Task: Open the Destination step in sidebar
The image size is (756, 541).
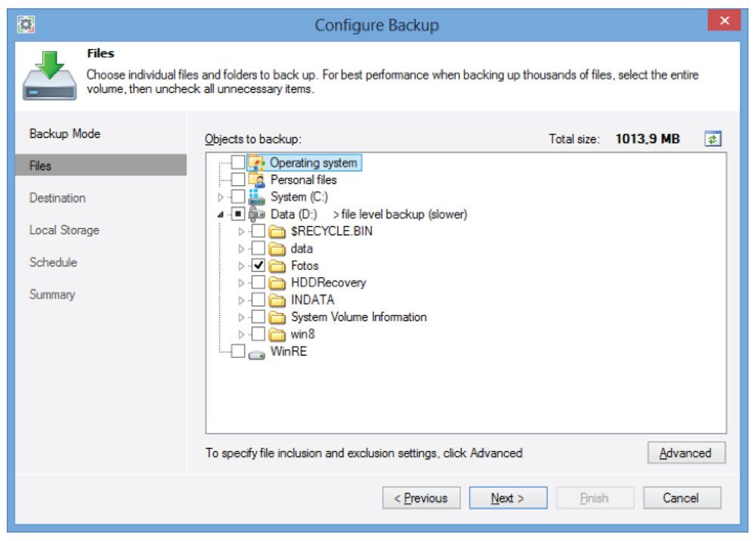Action: (x=57, y=198)
